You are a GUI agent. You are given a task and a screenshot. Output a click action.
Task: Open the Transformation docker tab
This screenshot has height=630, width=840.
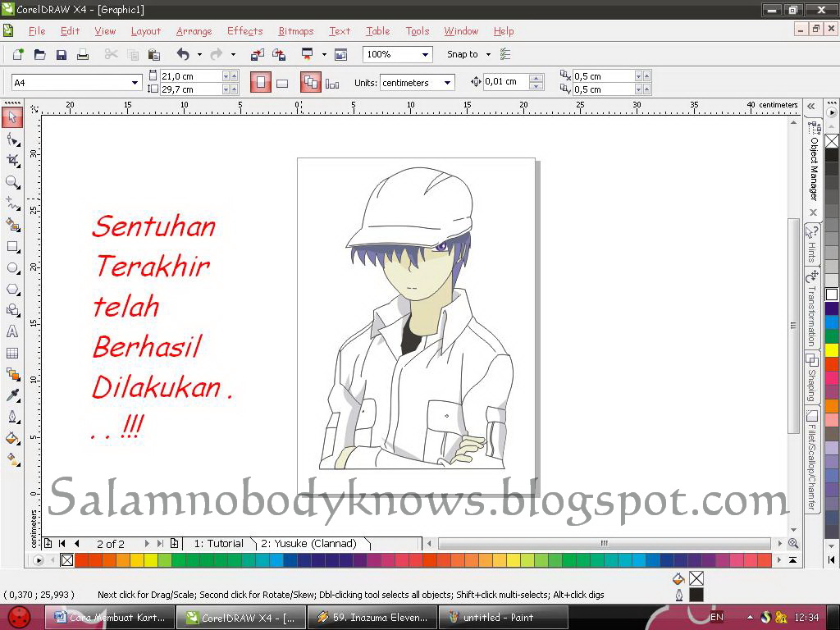pos(812,309)
